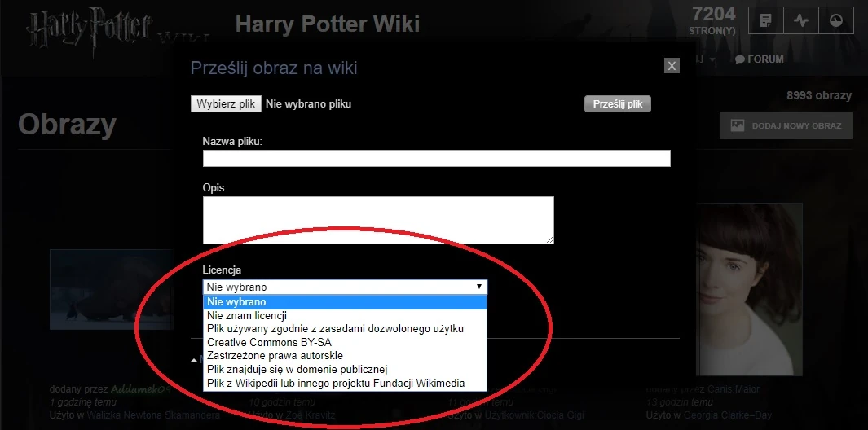This screenshot has width=868, height=430.
Task: Open the wiki activity pulse icon
Action: pyautogui.click(x=801, y=21)
